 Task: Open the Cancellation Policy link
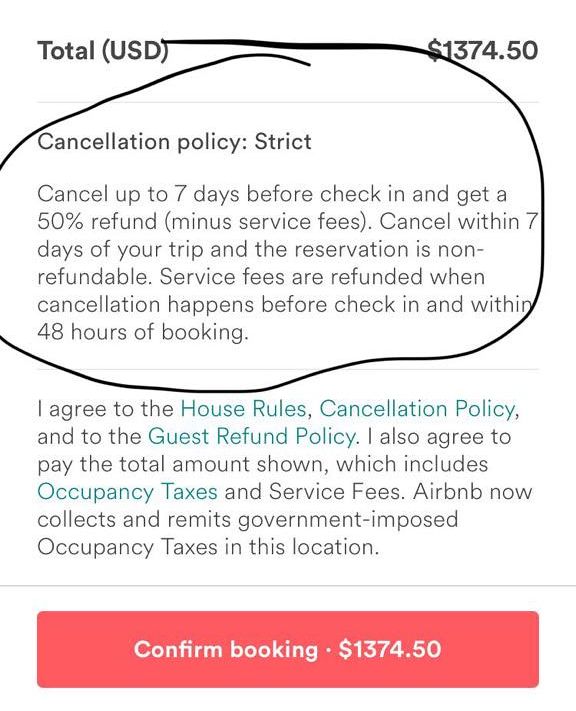click(x=418, y=409)
